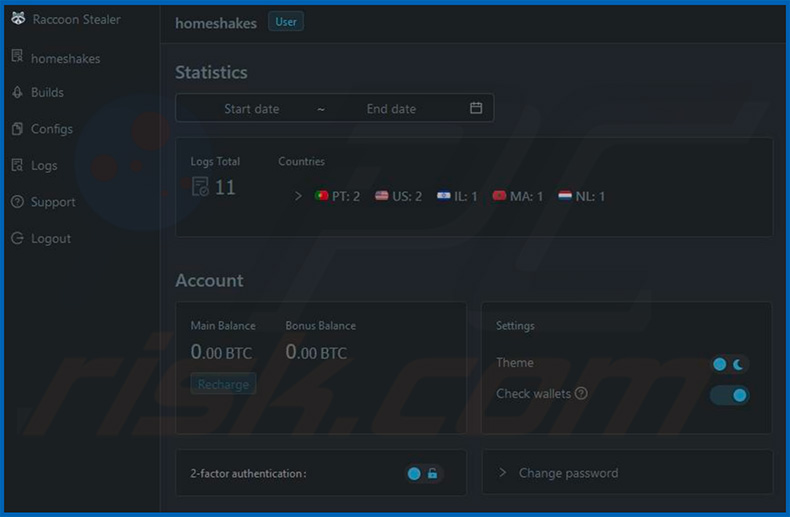This screenshot has height=517, width=790.
Task: Toggle 2-factor authentication switch
Action: 423,474
